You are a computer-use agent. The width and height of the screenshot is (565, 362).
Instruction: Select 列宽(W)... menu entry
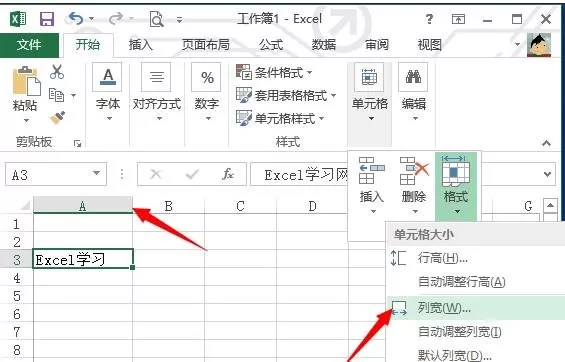(475, 308)
